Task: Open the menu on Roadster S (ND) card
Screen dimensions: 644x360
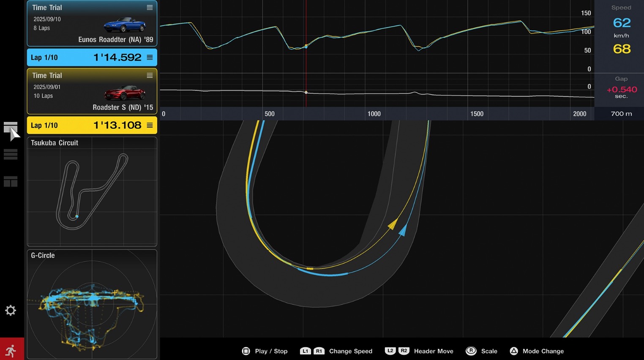Action: (x=150, y=76)
